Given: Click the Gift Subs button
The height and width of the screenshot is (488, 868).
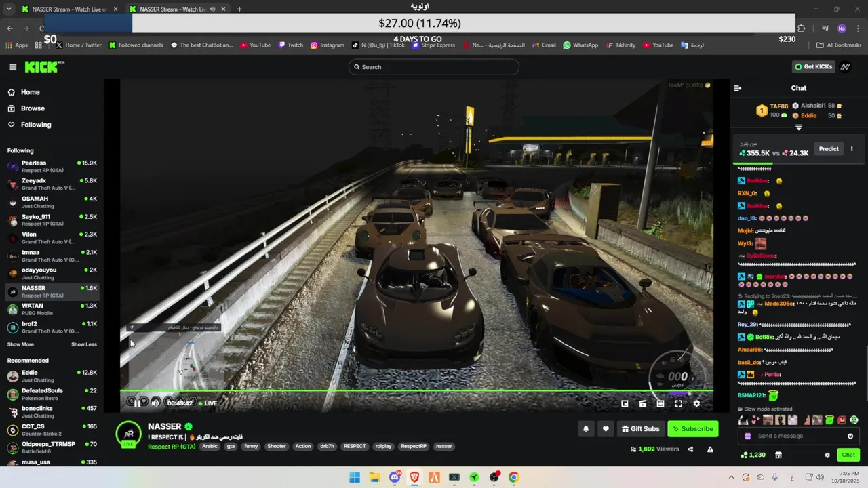Looking at the screenshot, I should (640, 429).
